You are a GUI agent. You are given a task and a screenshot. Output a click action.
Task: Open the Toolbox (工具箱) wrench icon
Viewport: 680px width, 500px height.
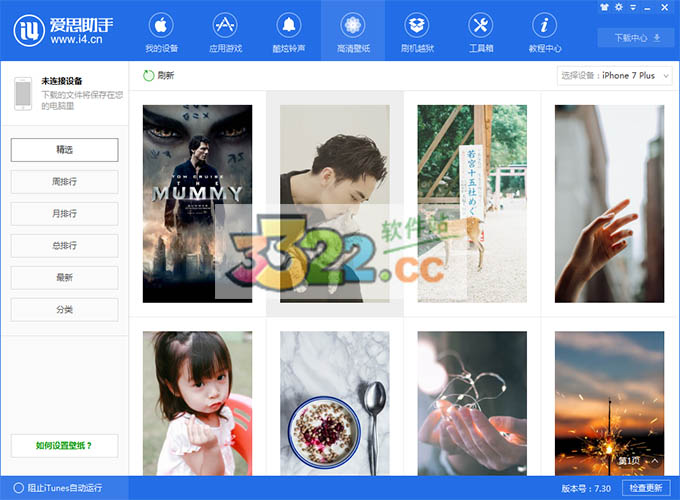[481, 26]
